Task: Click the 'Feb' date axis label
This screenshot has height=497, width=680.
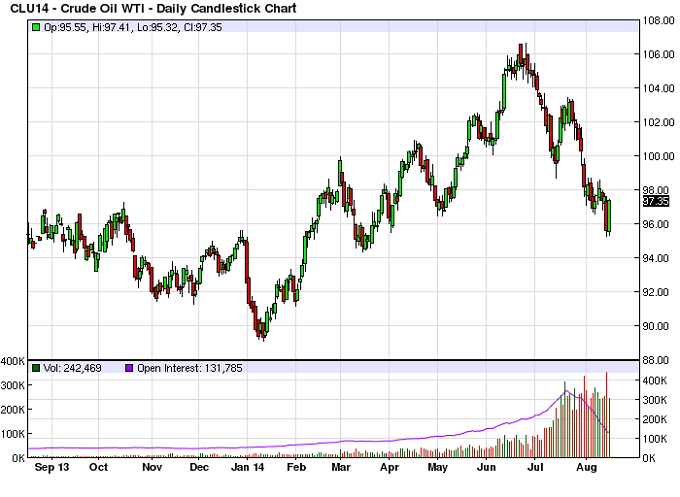Action: point(296,467)
